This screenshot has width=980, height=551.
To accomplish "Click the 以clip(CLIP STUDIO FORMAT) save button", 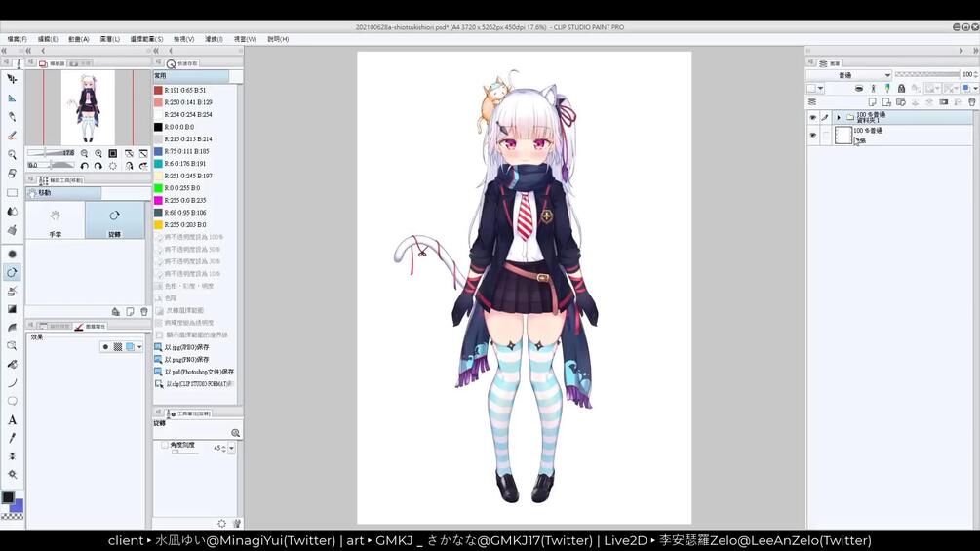I will pyautogui.click(x=194, y=384).
